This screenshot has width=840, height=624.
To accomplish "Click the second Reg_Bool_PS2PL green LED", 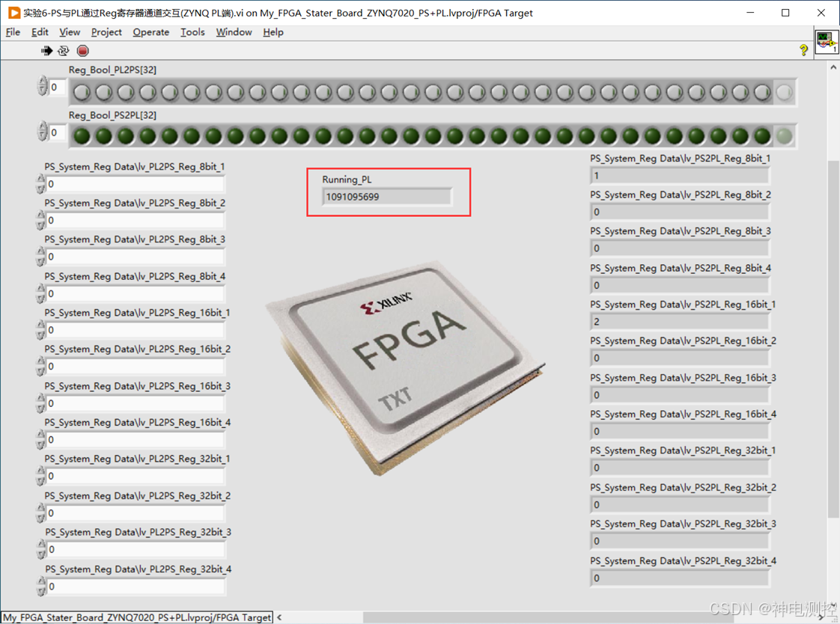I will tap(104, 136).
